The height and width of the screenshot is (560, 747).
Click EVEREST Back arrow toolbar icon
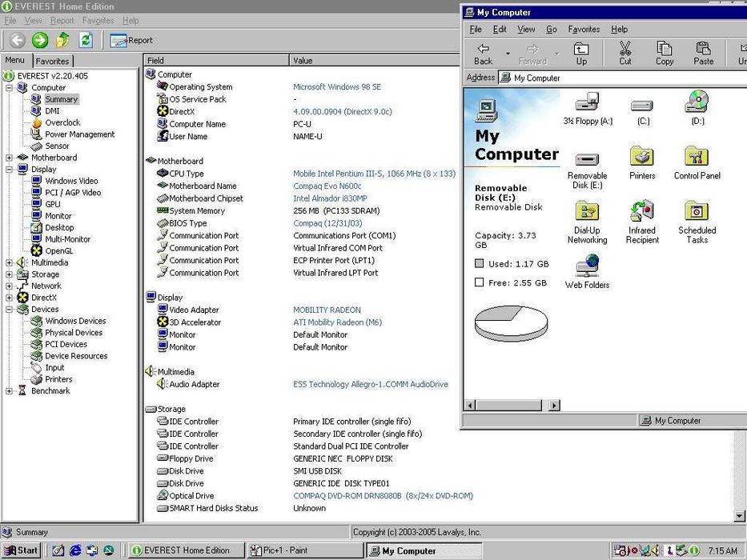(18, 40)
